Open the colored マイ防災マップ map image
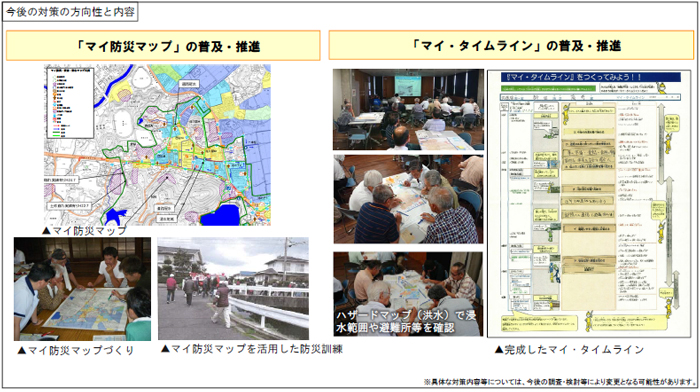 pos(157,145)
